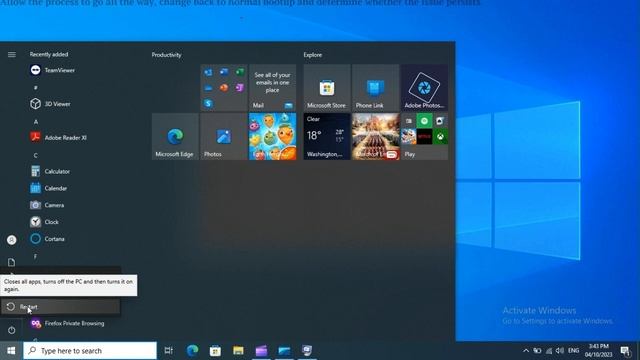The width and height of the screenshot is (640, 360).
Task: Launch the Camera app
Action: point(47,205)
